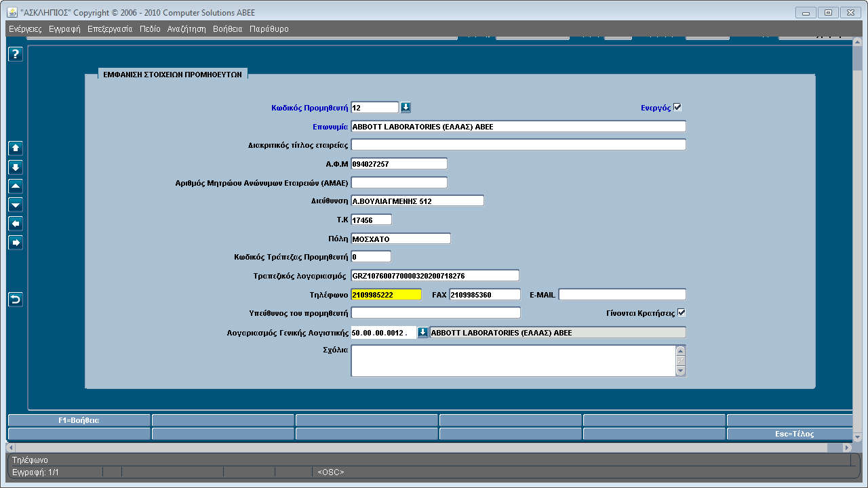The height and width of the screenshot is (488, 868).
Task: Click the F1=Βοήθεια button
Action: pyautogui.click(x=79, y=420)
